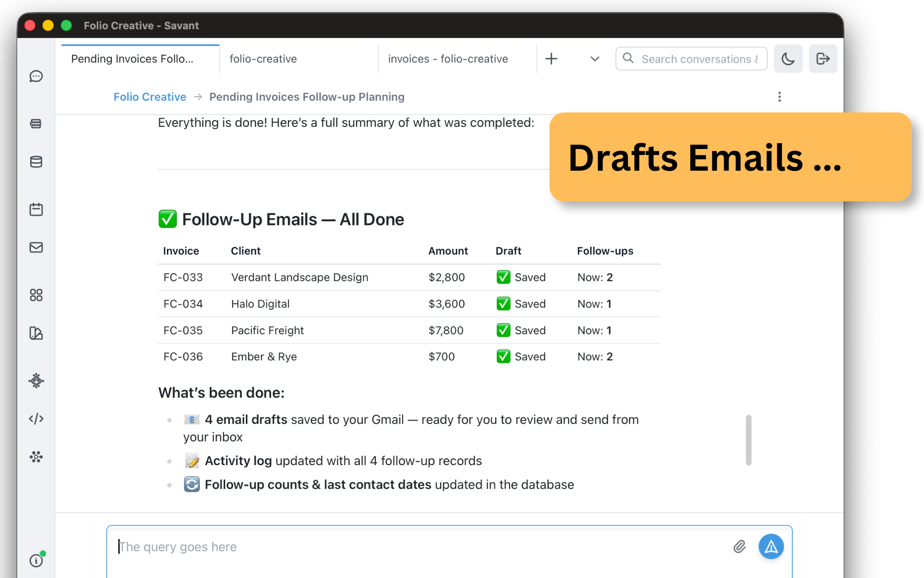The width and height of the screenshot is (924, 578).
Task: Click the 4 email drafts bullet text
Action: click(411, 428)
